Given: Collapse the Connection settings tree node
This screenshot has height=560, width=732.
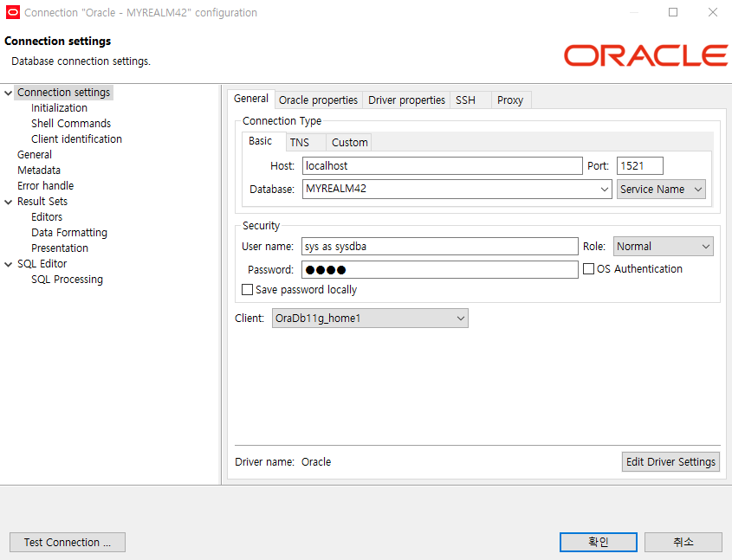Looking at the screenshot, I should [8, 93].
